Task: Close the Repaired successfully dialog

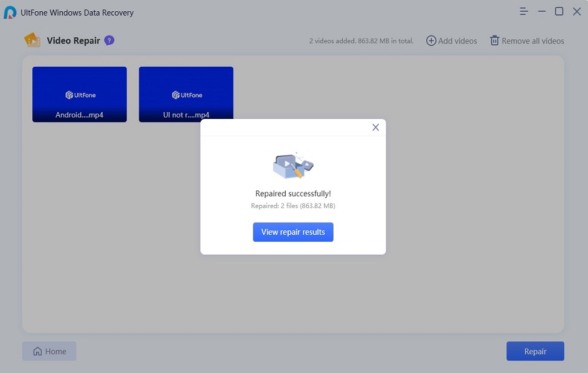Action: (x=375, y=128)
